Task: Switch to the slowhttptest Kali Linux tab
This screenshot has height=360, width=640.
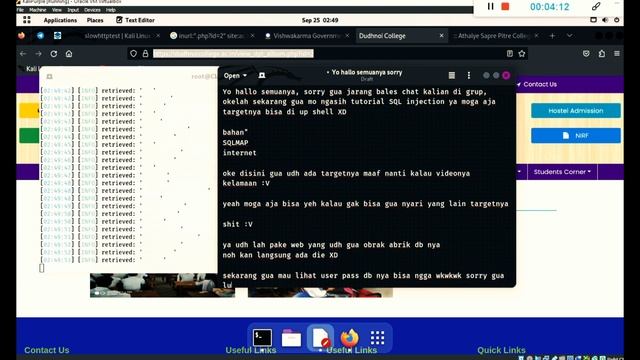Action: (x=117, y=36)
